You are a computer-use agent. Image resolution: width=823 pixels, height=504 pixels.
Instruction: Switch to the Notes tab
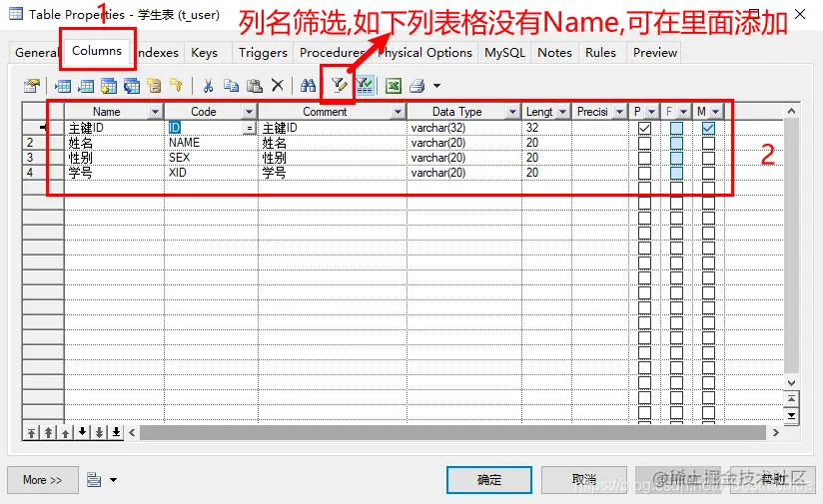point(554,53)
